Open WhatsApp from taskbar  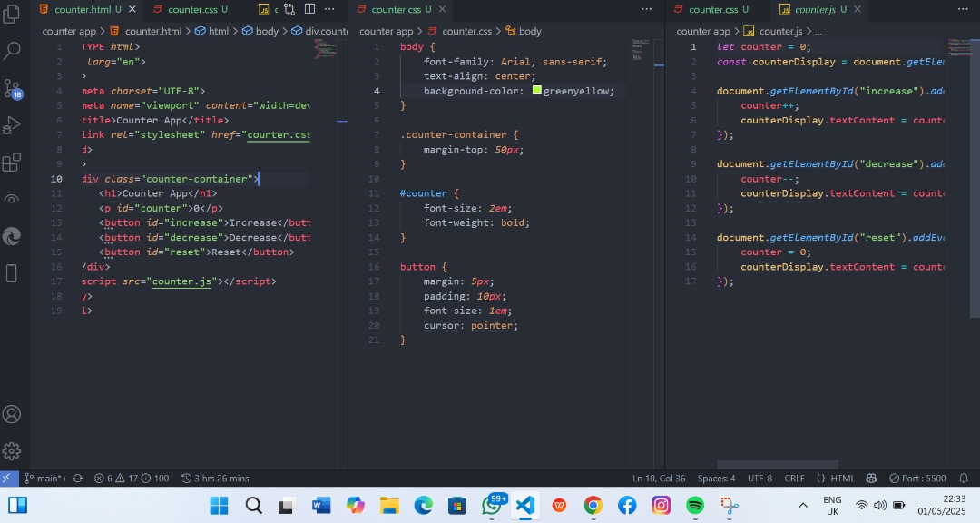[492, 505]
